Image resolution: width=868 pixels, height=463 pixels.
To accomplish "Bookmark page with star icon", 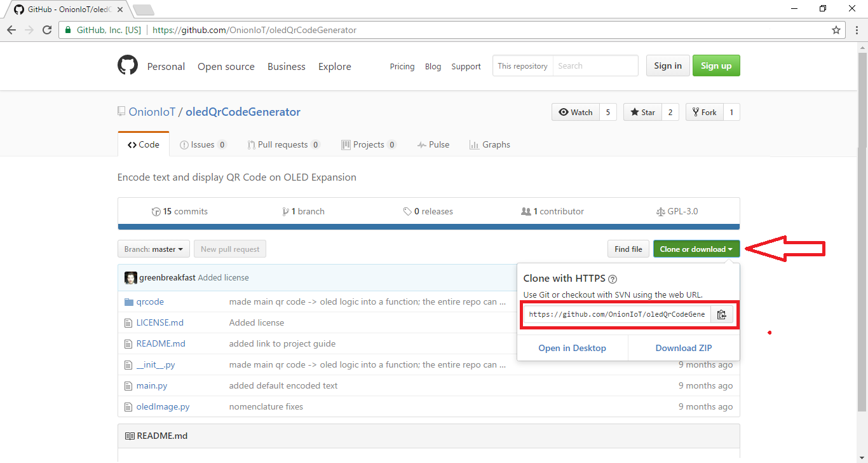I will (836, 30).
